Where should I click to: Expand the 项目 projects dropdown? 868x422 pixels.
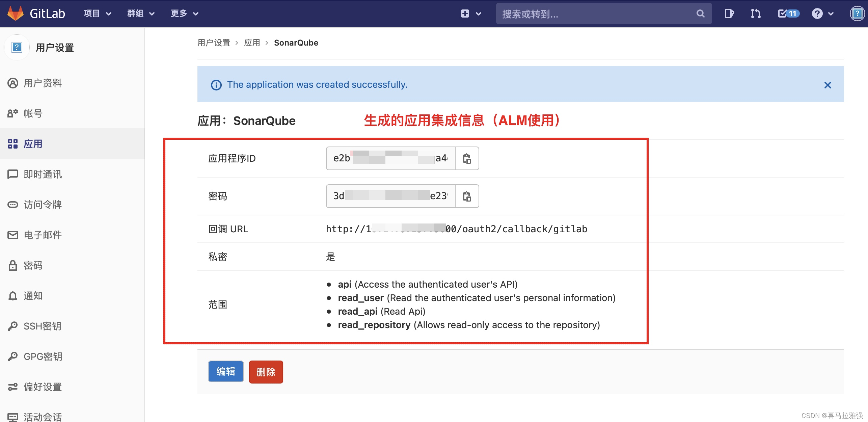(98, 14)
